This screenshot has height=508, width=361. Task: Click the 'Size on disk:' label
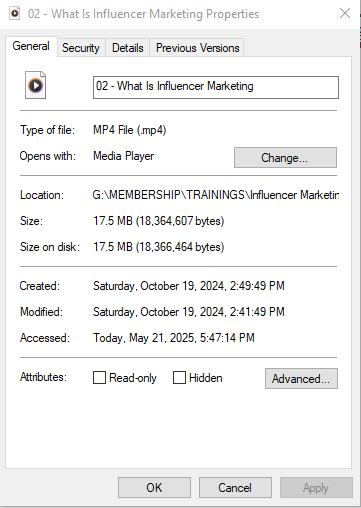pyautogui.click(x=50, y=247)
